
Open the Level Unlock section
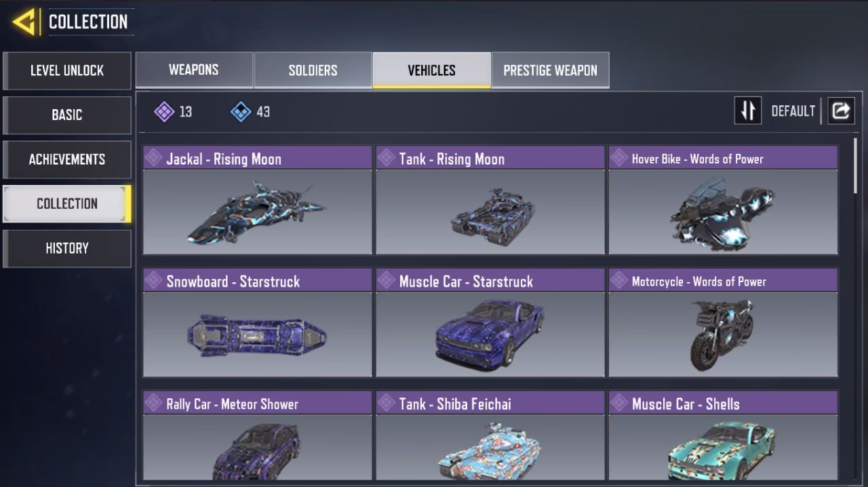[67, 71]
